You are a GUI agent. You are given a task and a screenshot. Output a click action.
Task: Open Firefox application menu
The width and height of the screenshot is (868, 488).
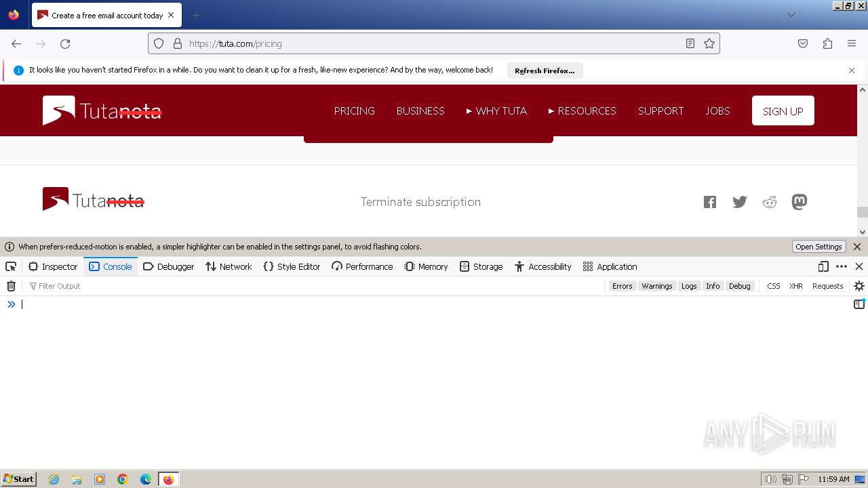tap(852, 43)
